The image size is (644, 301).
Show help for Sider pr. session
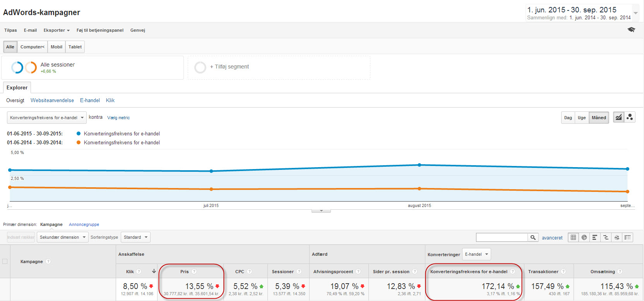[415, 272]
